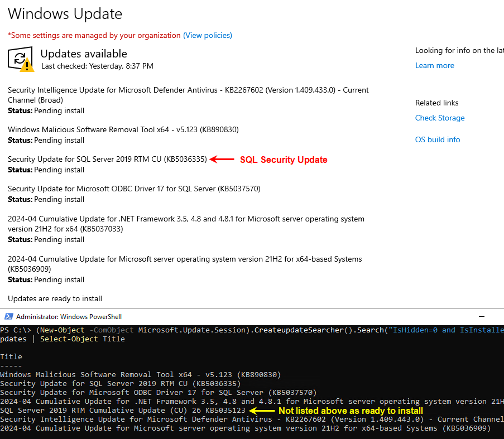504x439 pixels.
Task: Open the Learn more link
Action: coord(435,65)
